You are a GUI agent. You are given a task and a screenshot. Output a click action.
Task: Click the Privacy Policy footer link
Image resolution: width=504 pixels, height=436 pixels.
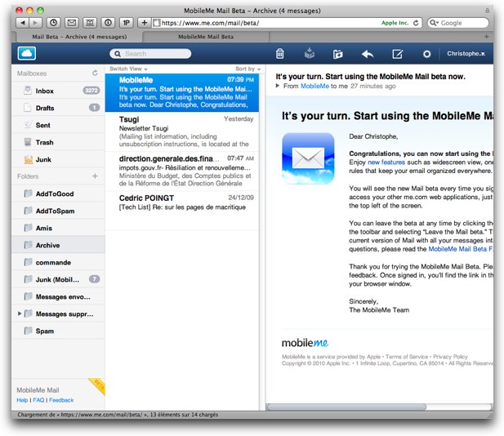click(450, 357)
